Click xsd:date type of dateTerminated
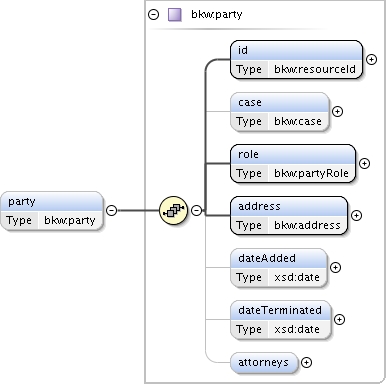Viewport: 387px width, 385px height. coord(297,329)
